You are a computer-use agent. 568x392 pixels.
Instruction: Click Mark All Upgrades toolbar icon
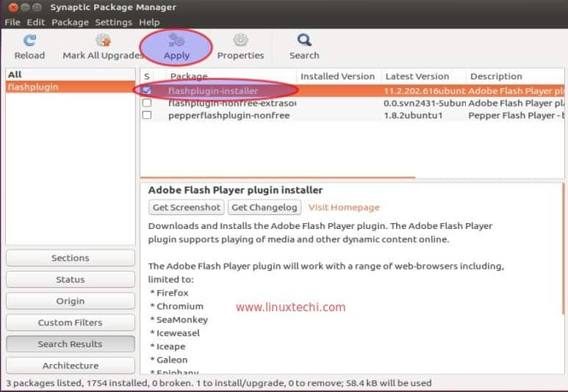click(x=104, y=40)
